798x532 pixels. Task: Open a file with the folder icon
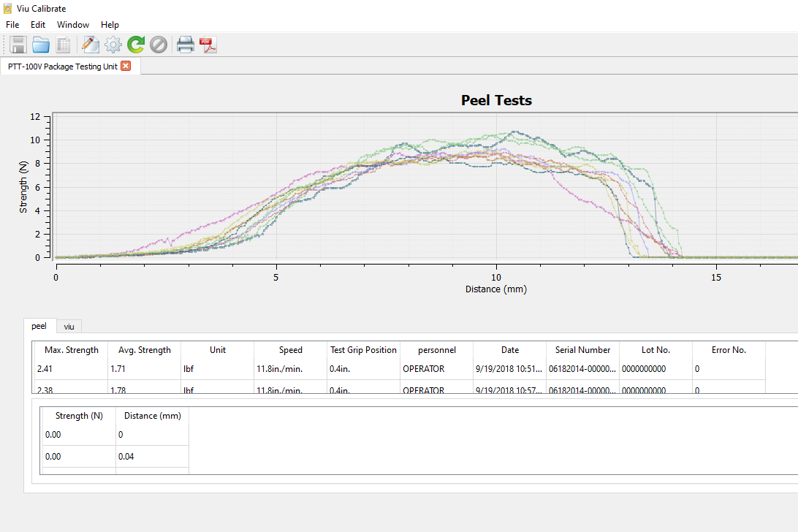(41, 45)
